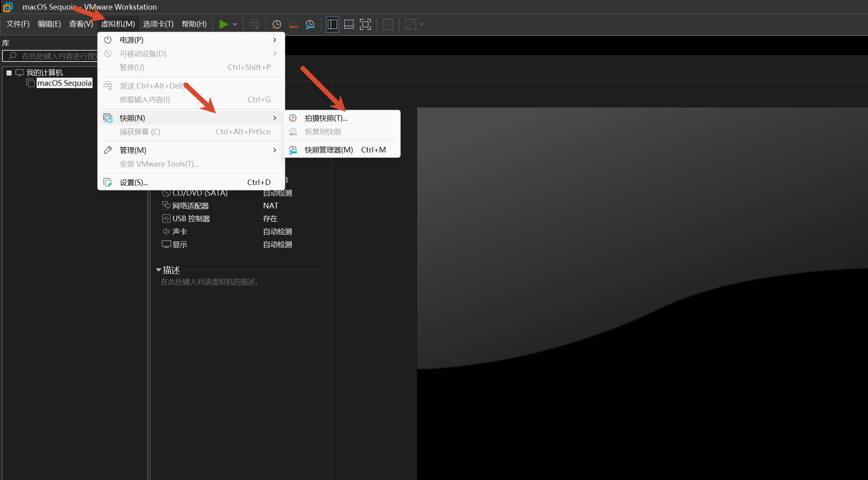Click the VMware Workstation app icon in title bar

pos(8,7)
